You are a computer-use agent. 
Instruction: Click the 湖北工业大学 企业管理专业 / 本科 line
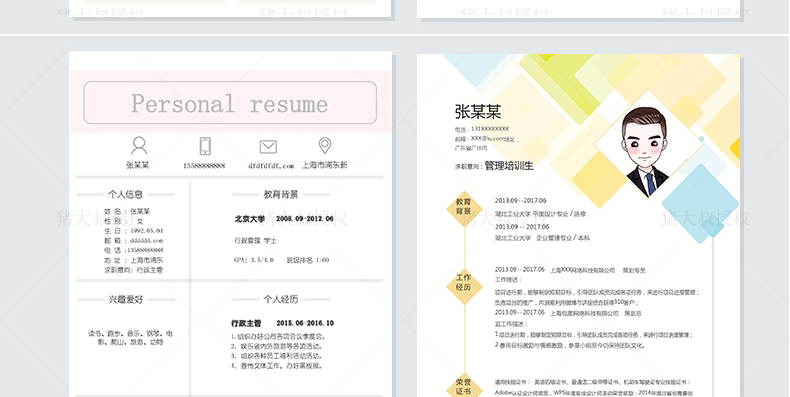click(x=542, y=238)
